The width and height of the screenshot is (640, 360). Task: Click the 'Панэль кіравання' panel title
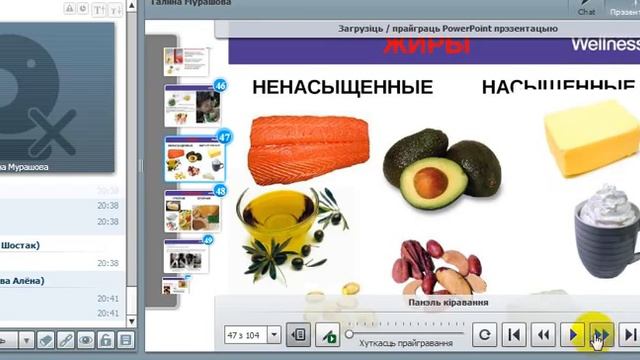coord(448,302)
